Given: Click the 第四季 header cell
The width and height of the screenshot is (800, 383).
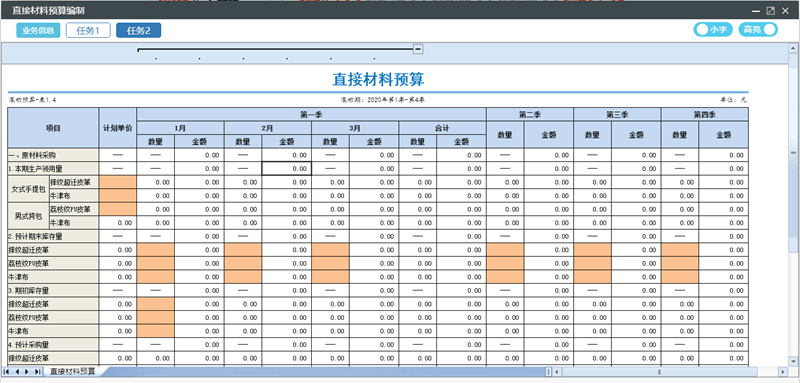Looking at the screenshot, I should (705, 114).
